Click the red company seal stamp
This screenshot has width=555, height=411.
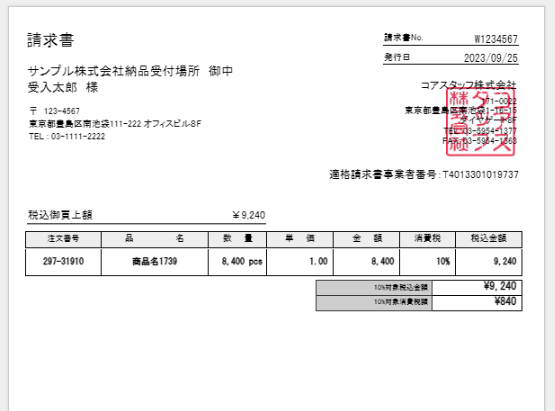pyautogui.click(x=480, y=122)
